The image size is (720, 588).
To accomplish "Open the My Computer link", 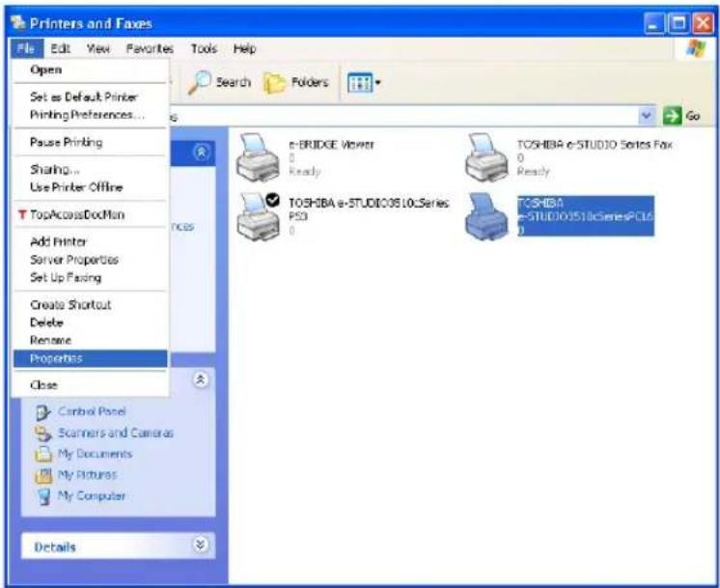I will coord(92,496).
